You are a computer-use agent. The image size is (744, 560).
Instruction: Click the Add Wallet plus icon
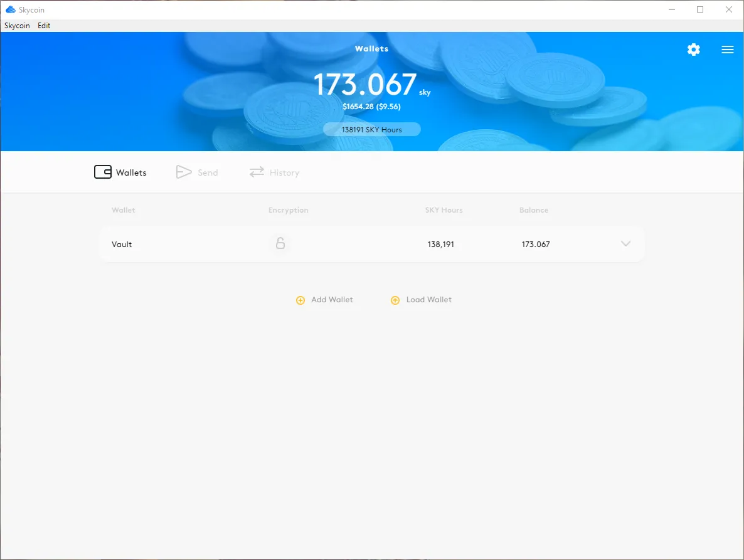pyautogui.click(x=300, y=300)
